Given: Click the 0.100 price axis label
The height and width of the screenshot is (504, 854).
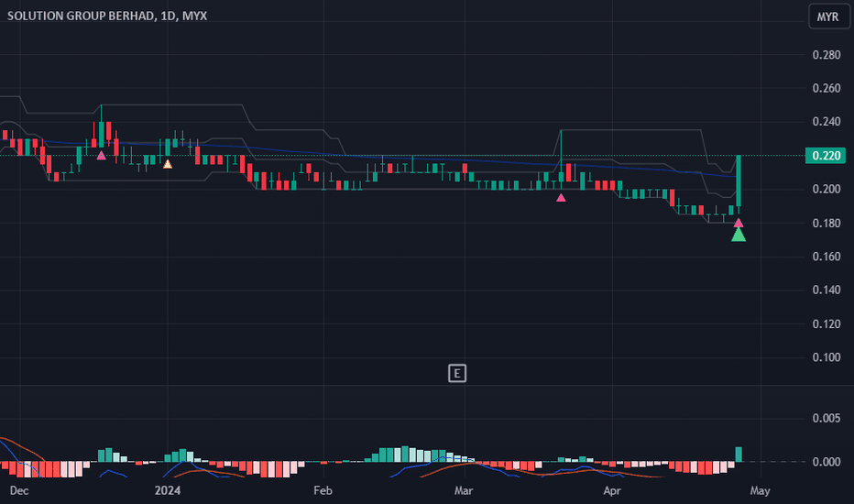Looking at the screenshot, I should click(827, 356).
